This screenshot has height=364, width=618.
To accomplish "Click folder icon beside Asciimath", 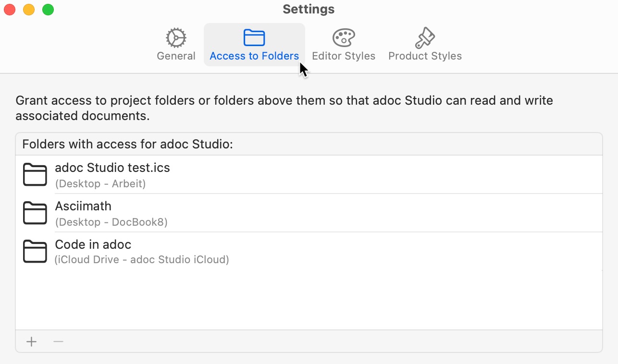I will [x=35, y=213].
